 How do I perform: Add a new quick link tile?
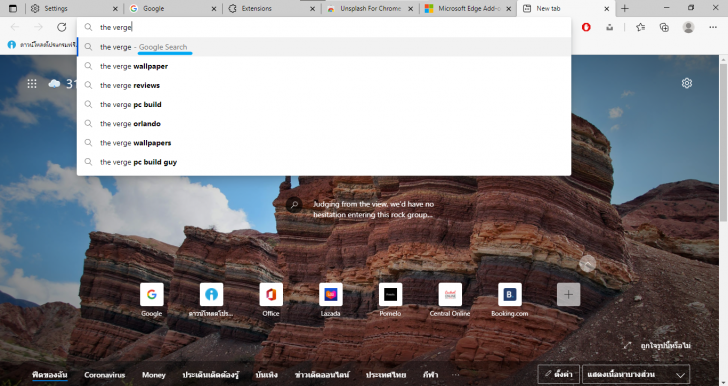click(568, 294)
